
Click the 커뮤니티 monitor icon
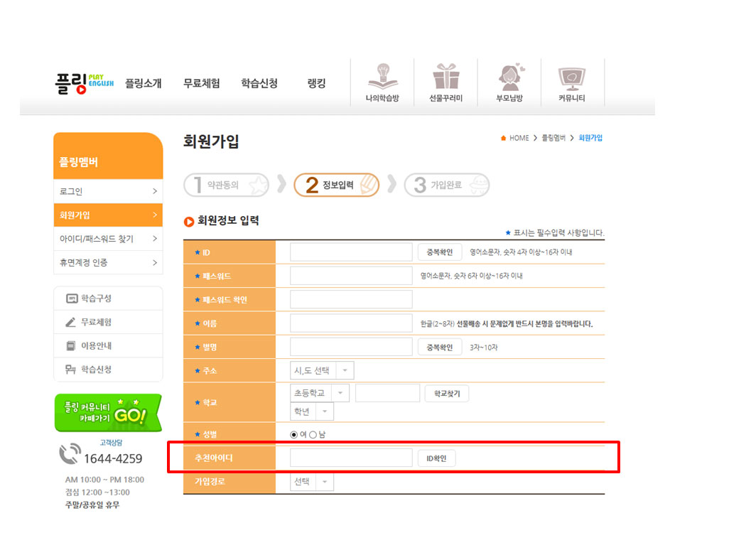coord(572,77)
